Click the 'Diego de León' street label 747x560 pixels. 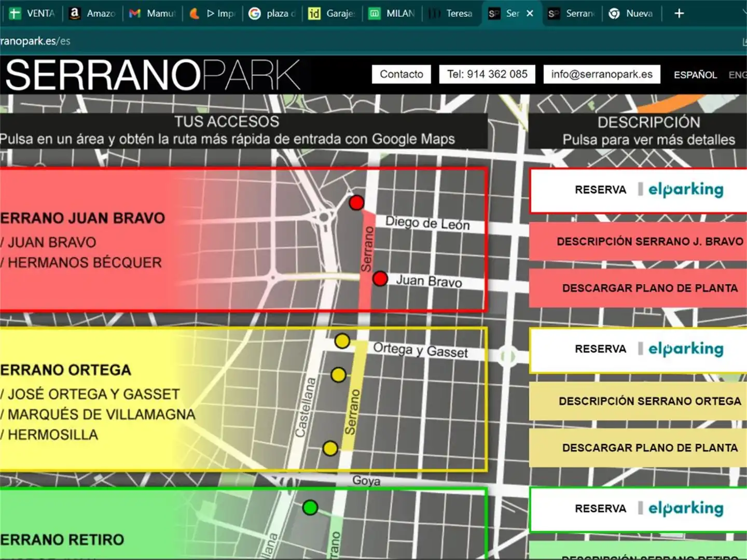427,223
